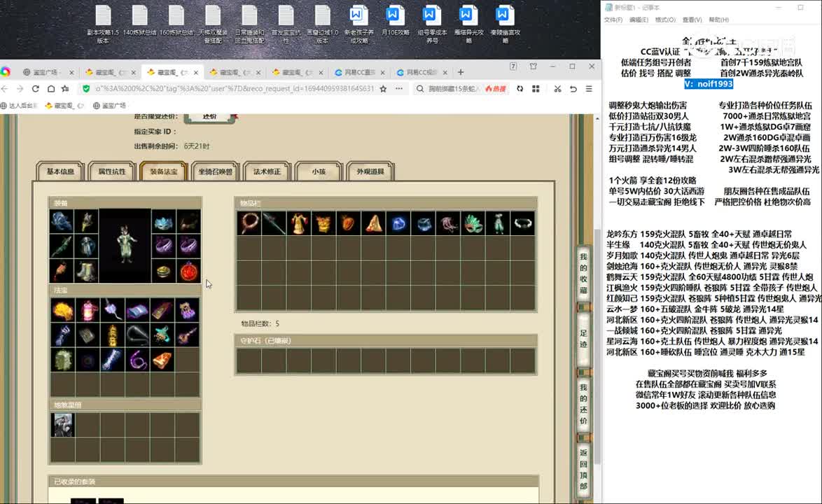Go back in the browser
The width and height of the screenshot is (822, 504).
pyautogui.click(x=5, y=89)
